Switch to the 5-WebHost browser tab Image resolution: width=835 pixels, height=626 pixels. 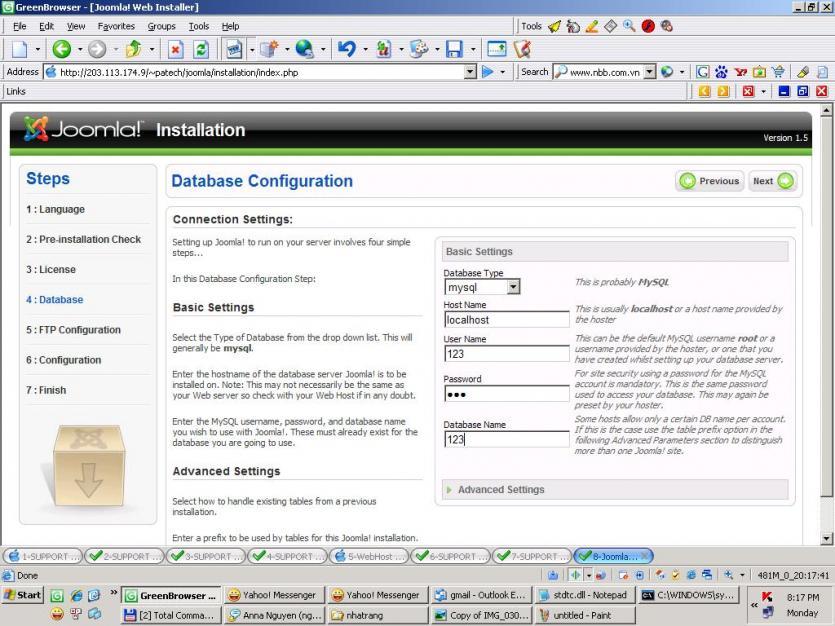[369, 556]
